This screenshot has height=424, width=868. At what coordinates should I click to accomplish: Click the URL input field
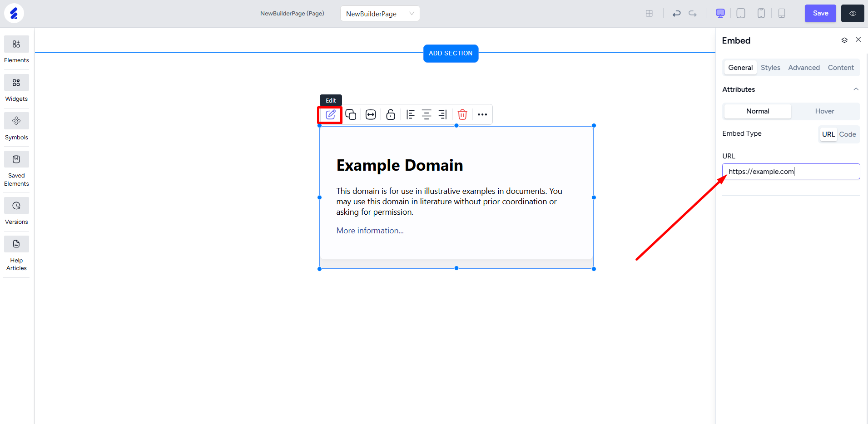(791, 172)
